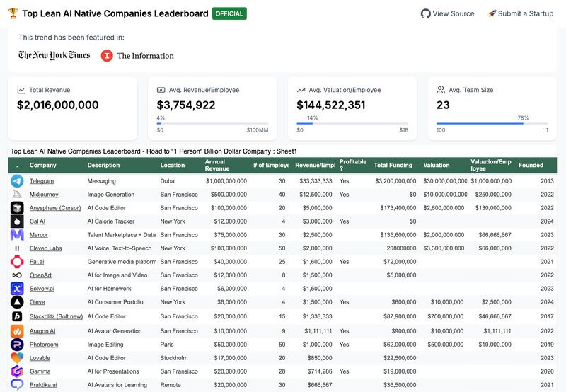Click the Mercor purple M logo
Screen dimensions: 566x392
[x=17, y=235]
